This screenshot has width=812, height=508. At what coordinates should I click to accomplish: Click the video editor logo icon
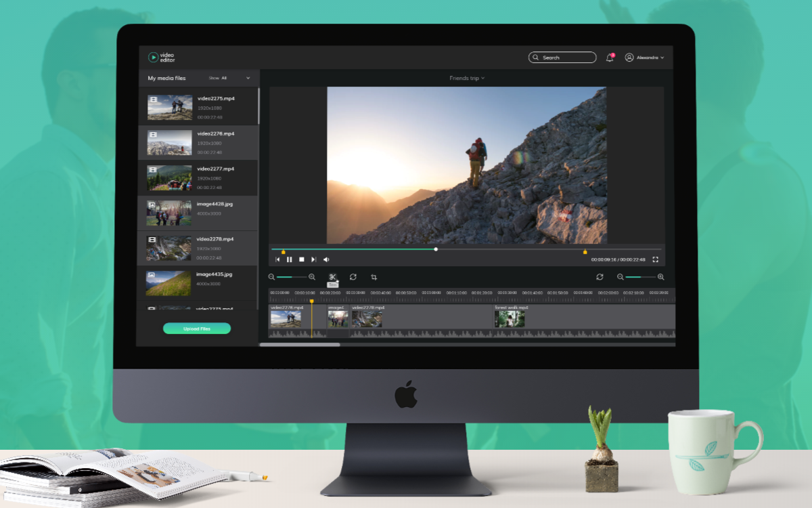pos(153,58)
